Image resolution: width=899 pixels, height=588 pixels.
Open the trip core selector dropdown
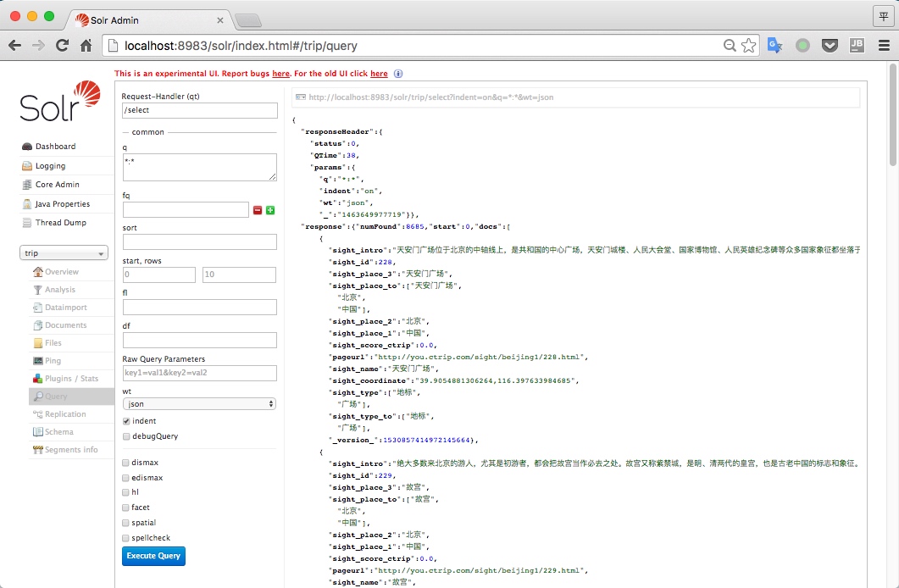pos(64,253)
